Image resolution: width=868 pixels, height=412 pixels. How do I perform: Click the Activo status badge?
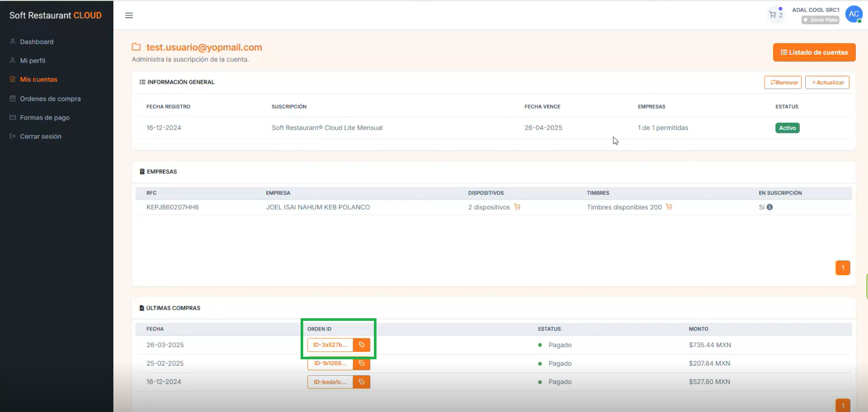pyautogui.click(x=787, y=128)
